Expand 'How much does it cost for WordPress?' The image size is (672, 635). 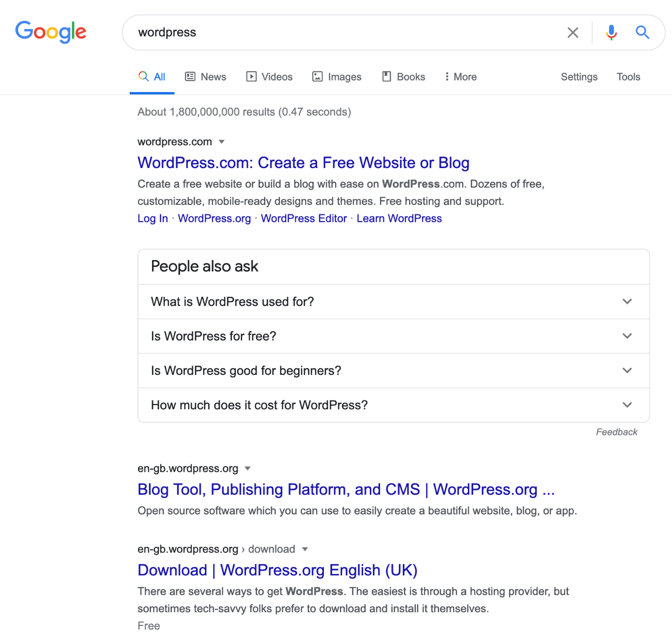tap(394, 405)
